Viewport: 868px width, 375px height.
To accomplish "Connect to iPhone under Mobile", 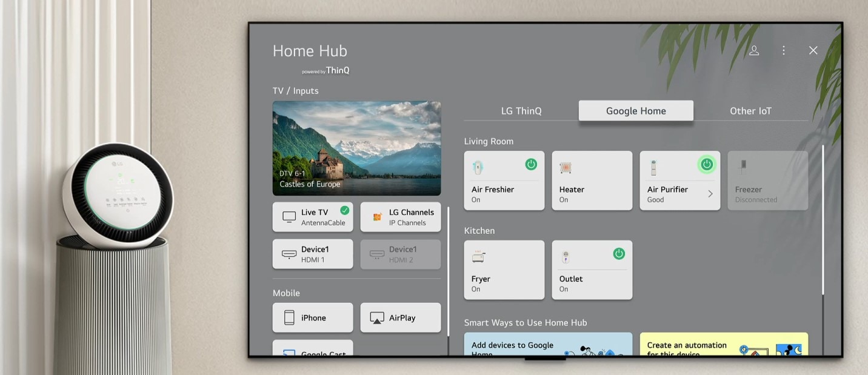I will click(x=313, y=317).
